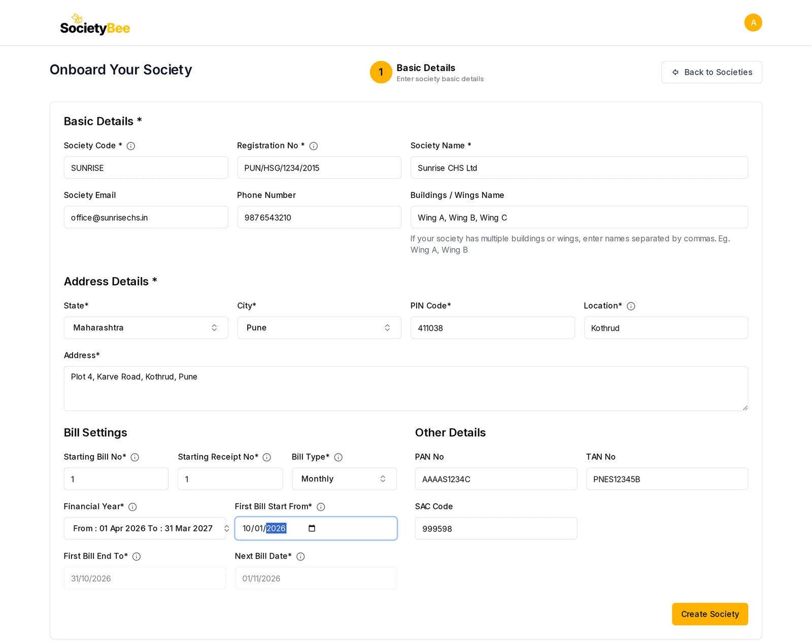Click the SocietyBee logo
The image size is (812, 644).
(95, 24)
